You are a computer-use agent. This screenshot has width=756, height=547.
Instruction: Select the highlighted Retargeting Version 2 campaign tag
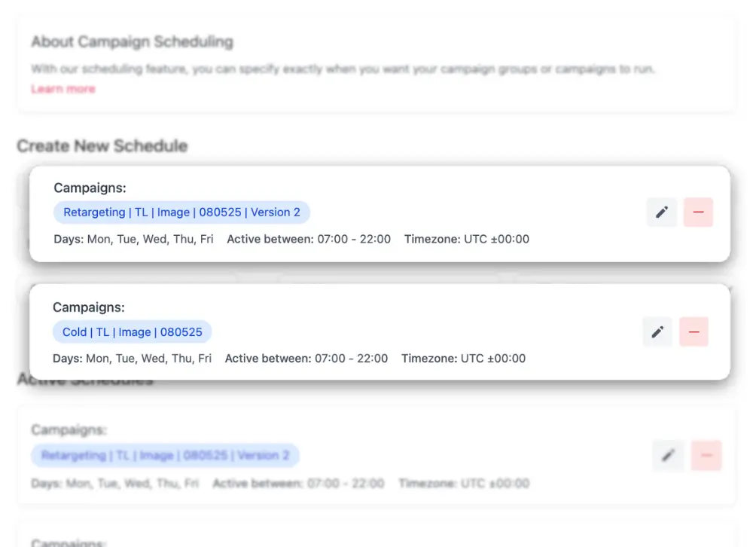pyautogui.click(x=181, y=212)
